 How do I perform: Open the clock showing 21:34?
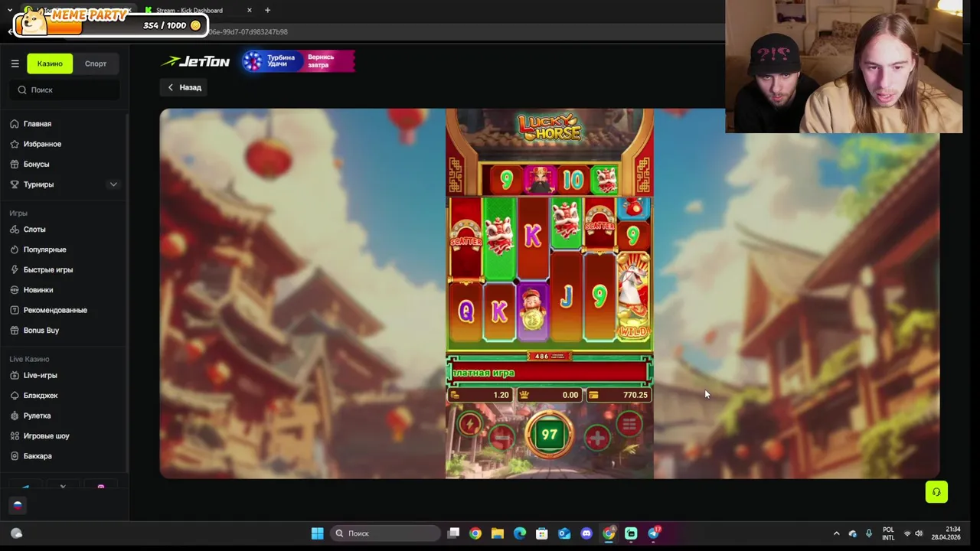click(x=946, y=533)
